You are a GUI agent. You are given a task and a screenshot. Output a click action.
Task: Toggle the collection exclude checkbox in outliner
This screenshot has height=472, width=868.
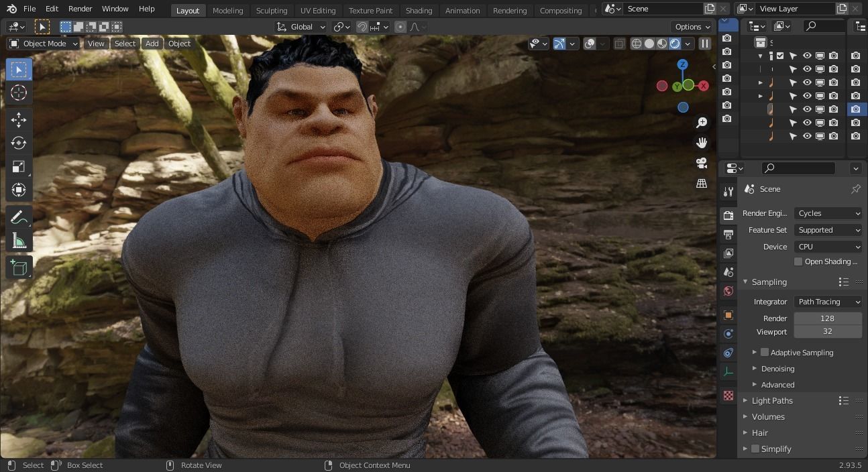click(x=780, y=56)
